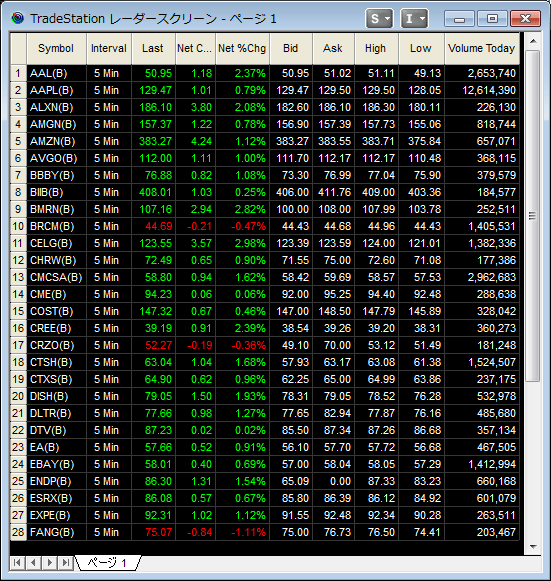Click the scrollbar down arrow
Image resolution: width=551 pixels, height=581 pixels.
point(533,546)
